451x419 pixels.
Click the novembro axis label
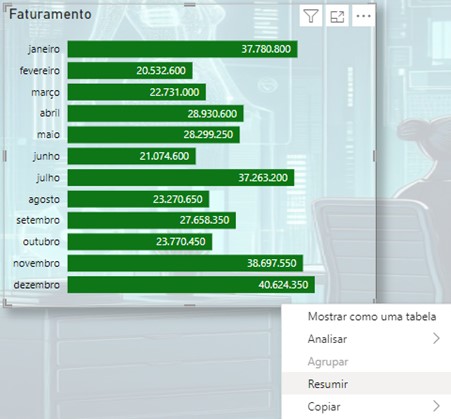tap(36, 263)
